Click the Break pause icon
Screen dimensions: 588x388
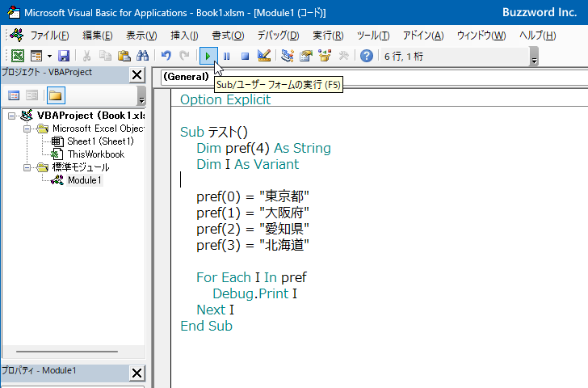[x=226, y=57]
